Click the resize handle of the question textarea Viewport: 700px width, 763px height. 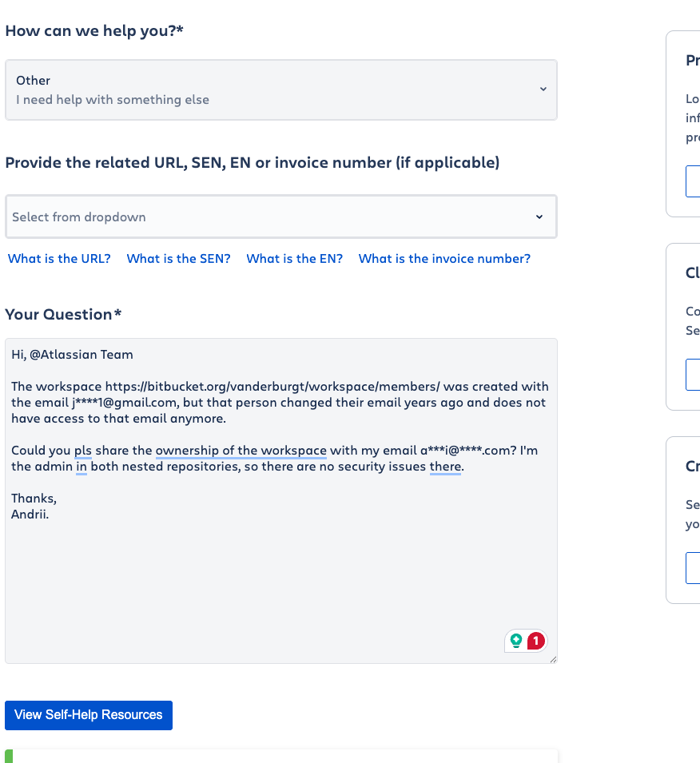pos(553,659)
